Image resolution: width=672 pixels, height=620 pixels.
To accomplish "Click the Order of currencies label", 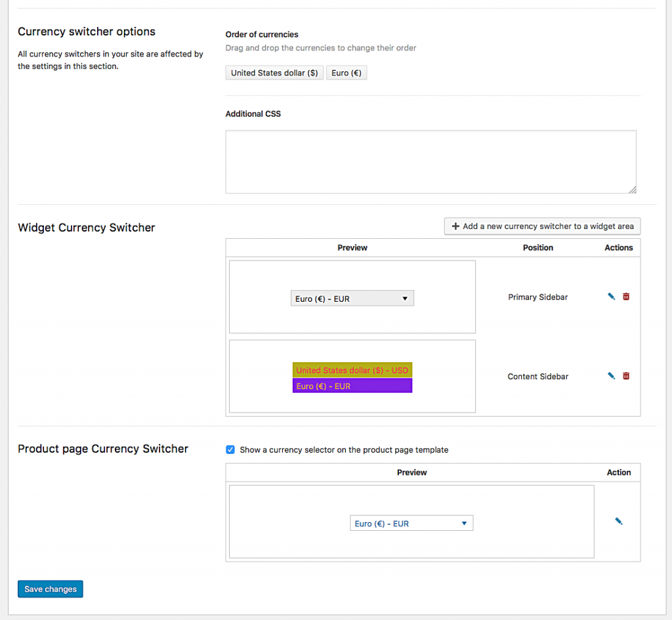I will 262,34.
